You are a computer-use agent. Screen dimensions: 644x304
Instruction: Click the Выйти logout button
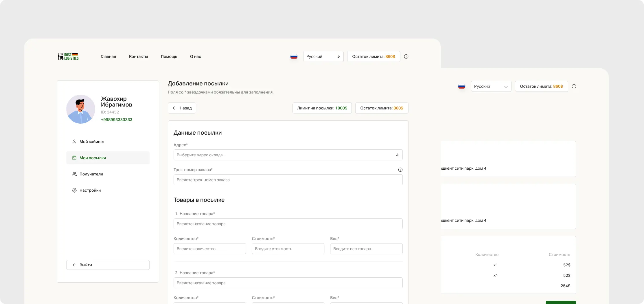pyautogui.click(x=108, y=265)
